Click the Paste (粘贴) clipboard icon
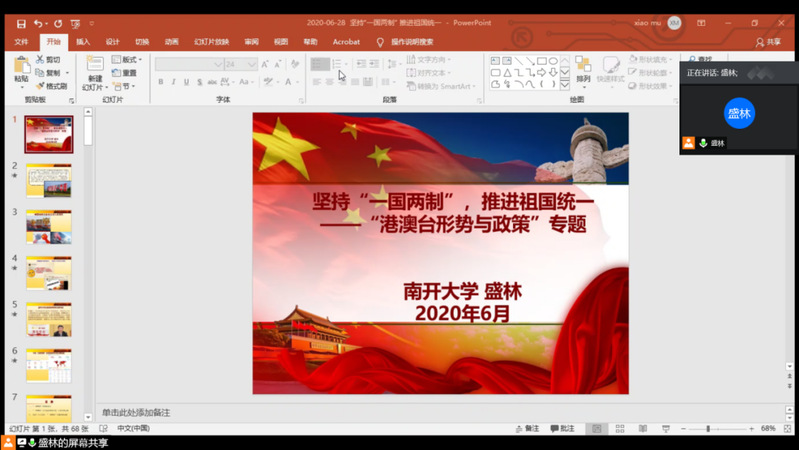 click(21, 68)
